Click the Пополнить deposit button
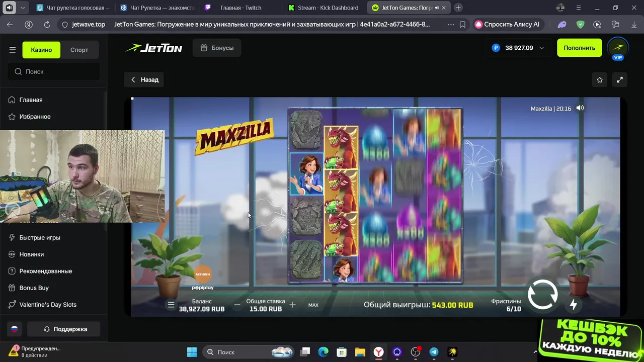Viewport: 644px width, 362px height. [x=579, y=48]
